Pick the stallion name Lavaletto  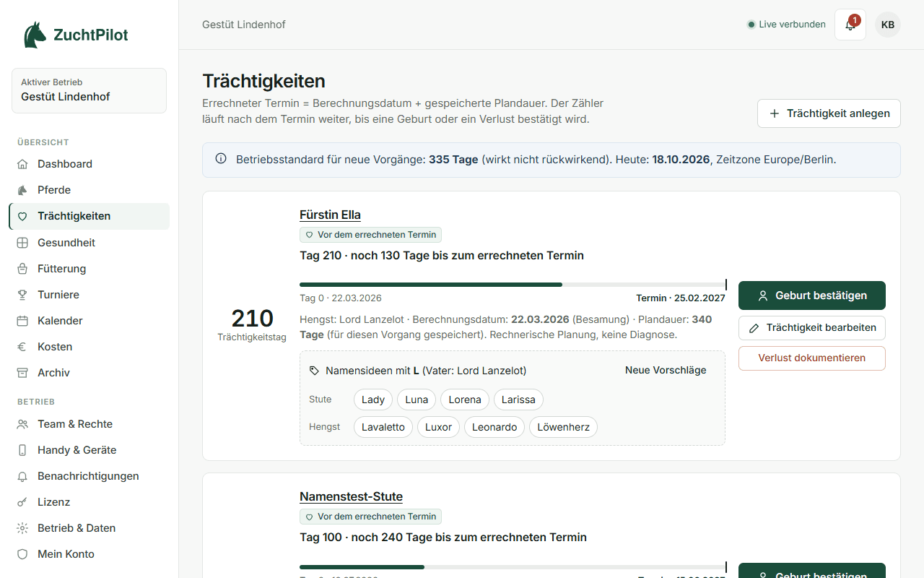(383, 427)
